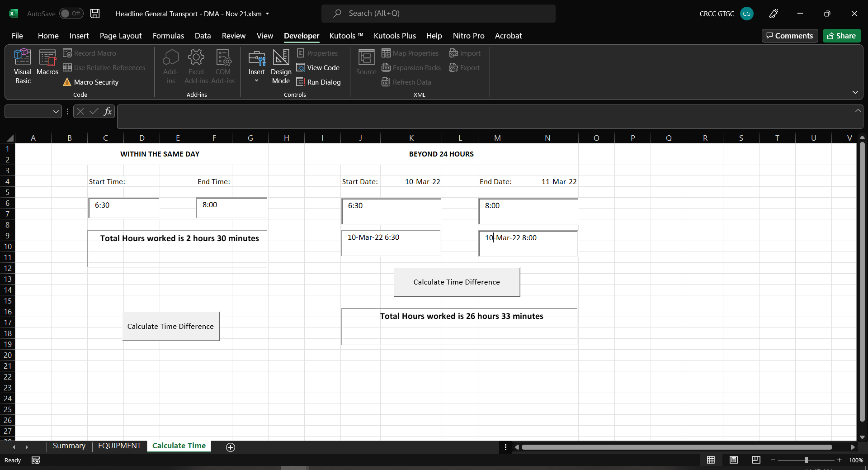Toggle Design Mode for controls
The image size is (868, 470).
[x=281, y=66]
